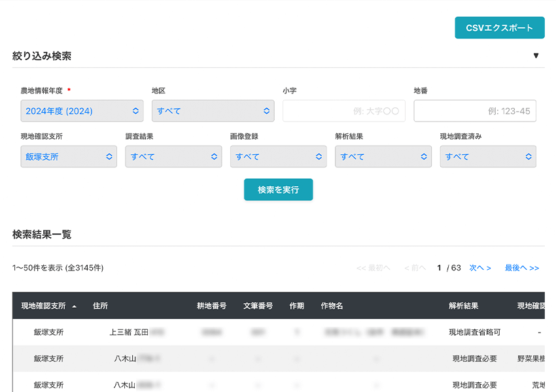Click the 地番 input field
Image resolution: width=556 pixels, height=392 pixels.
click(x=475, y=111)
